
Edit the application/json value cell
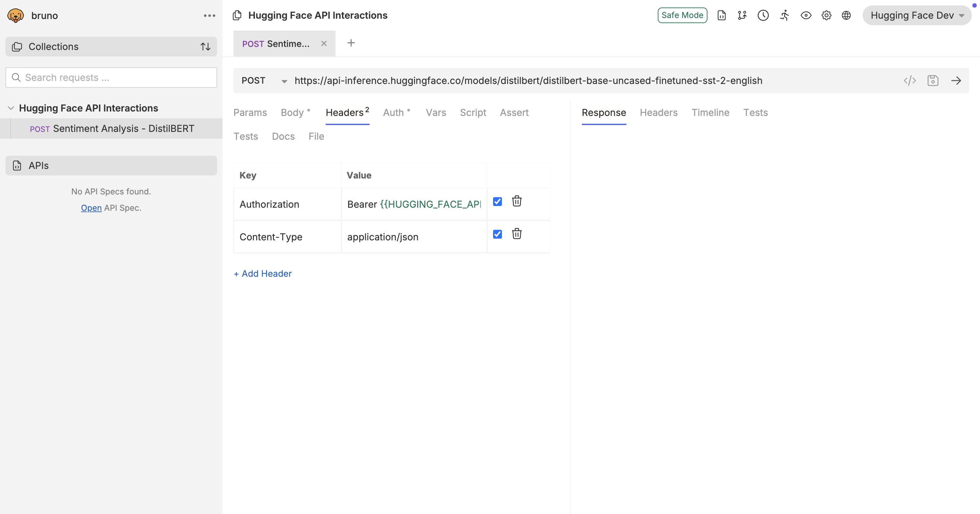click(414, 237)
